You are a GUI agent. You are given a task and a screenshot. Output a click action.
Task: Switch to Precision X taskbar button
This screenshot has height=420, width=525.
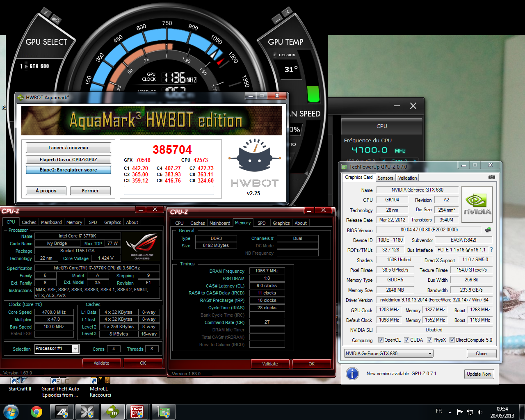point(87,412)
